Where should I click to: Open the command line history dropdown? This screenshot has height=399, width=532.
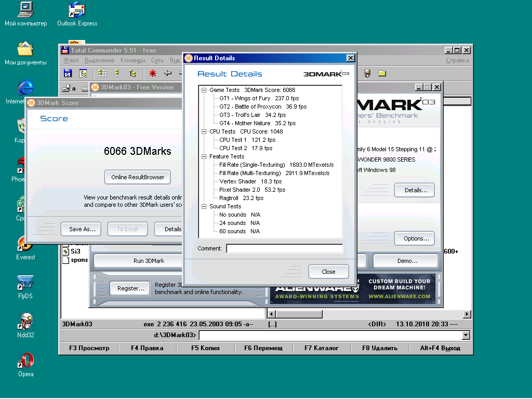point(466,336)
